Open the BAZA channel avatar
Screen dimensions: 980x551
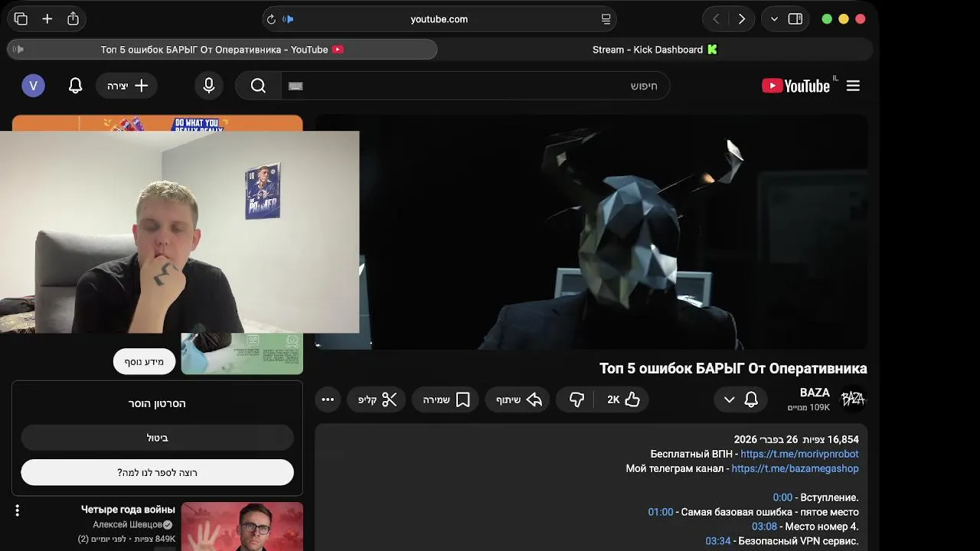tap(853, 399)
